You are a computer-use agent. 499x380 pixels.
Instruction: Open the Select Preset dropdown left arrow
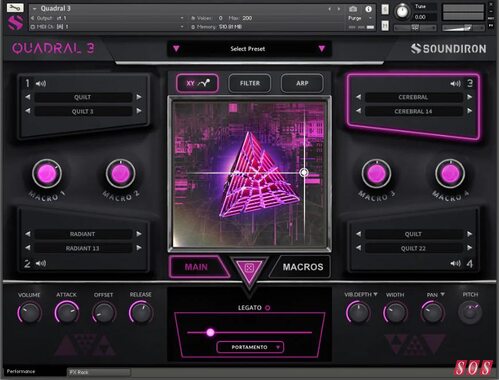coord(176,49)
